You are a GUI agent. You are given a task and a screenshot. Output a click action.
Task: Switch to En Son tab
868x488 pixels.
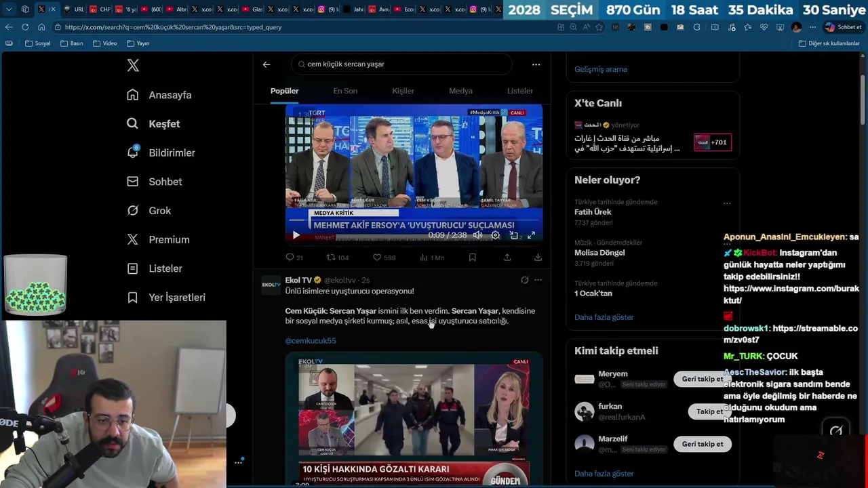(x=345, y=91)
